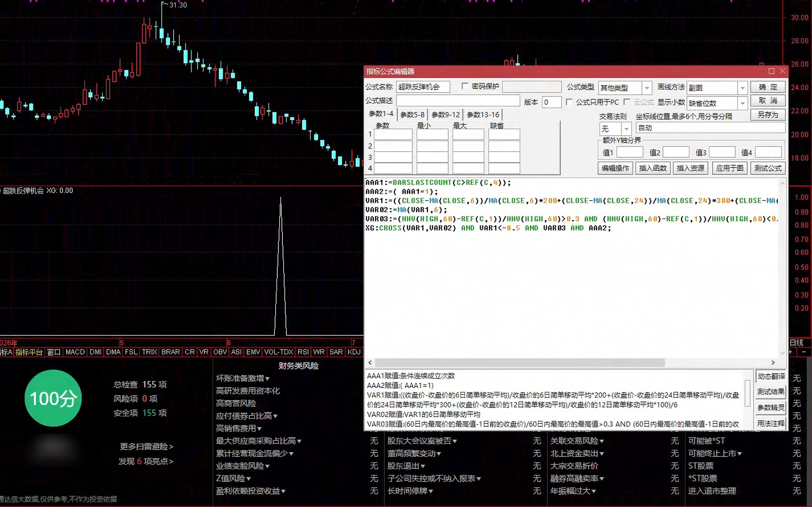Open the 测试结果 view
Screen dimensions: 812x507
[771, 391]
